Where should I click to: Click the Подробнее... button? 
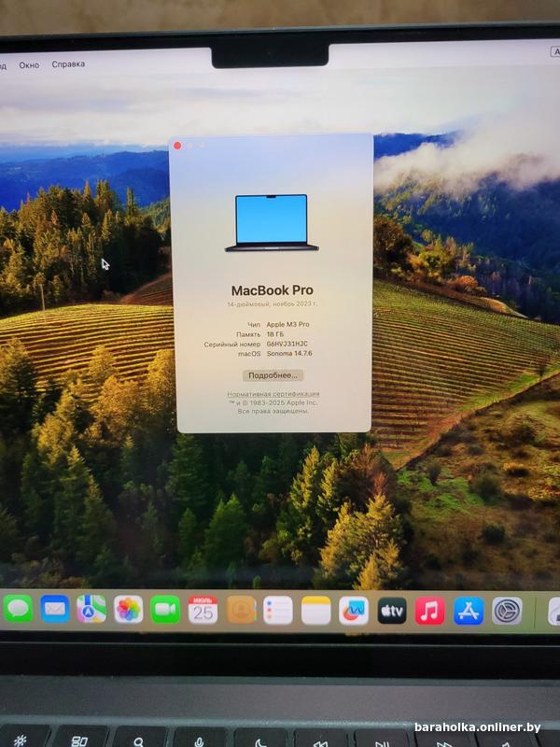[273, 375]
